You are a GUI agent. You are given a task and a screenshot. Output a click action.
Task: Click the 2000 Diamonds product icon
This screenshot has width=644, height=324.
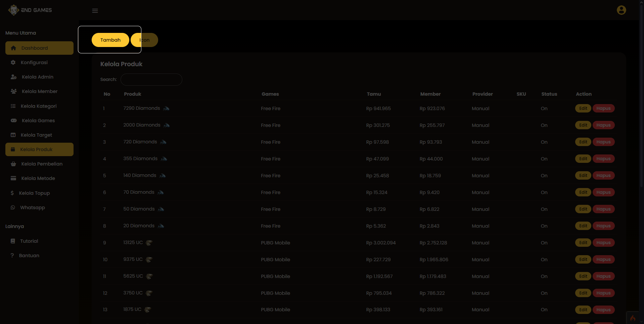coord(167,125)
